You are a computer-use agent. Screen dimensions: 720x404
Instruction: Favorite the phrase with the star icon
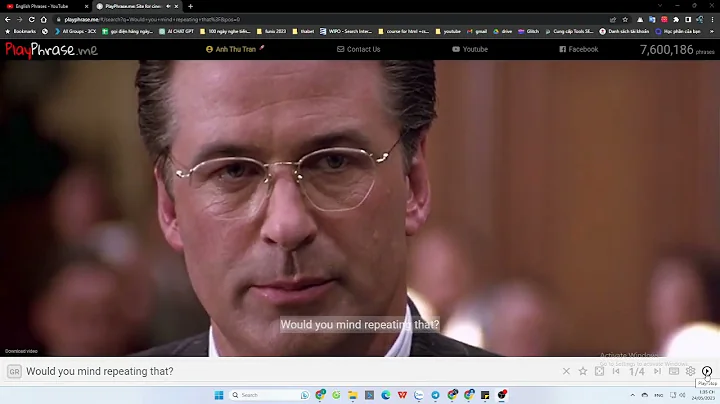click(x=583, y=371)
